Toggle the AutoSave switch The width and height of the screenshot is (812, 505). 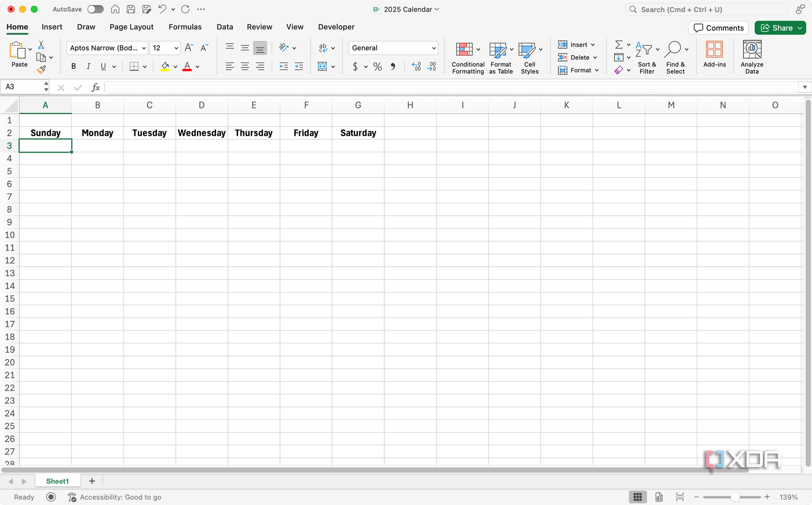click(95, 9)
